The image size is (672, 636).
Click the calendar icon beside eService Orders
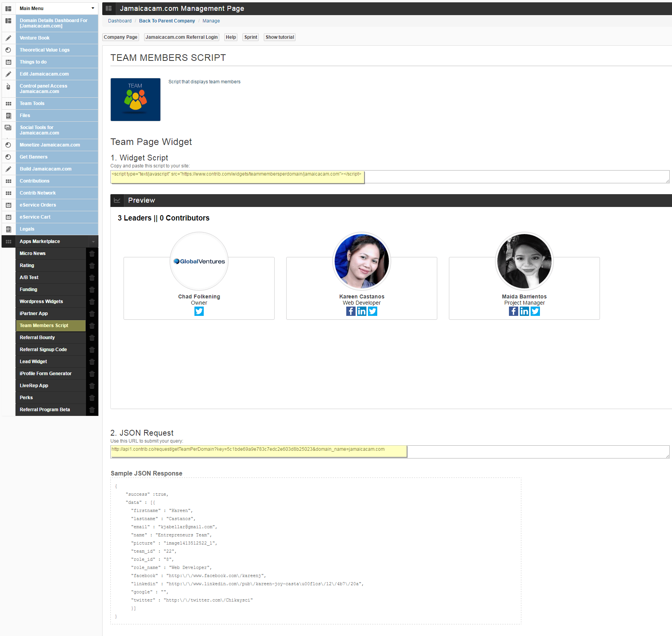pos(8,205)
